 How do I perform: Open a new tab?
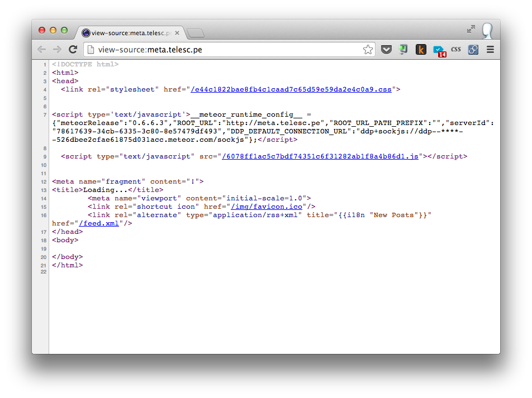point(196,33)
